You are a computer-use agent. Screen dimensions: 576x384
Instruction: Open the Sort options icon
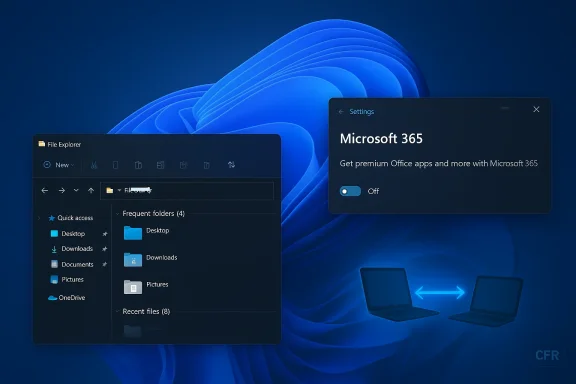point(231,165)
